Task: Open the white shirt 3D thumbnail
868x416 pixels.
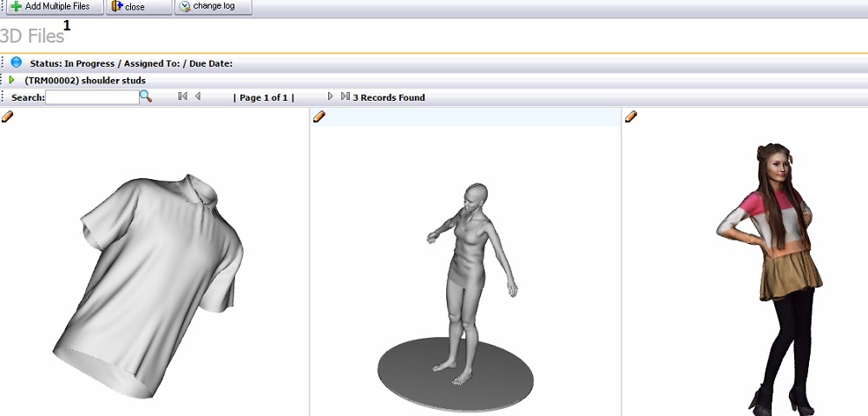Action: [x=148, y=286]
